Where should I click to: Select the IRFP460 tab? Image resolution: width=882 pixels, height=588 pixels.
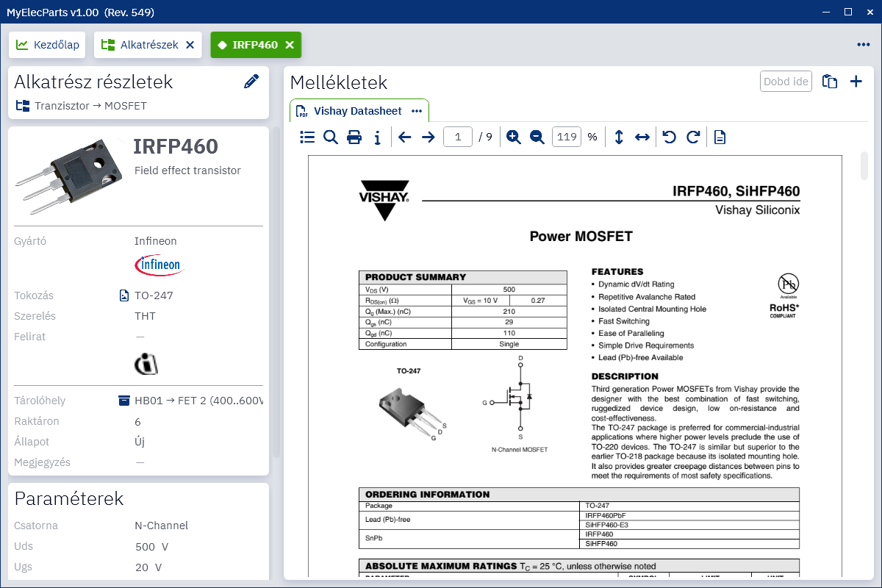point(255,45)
